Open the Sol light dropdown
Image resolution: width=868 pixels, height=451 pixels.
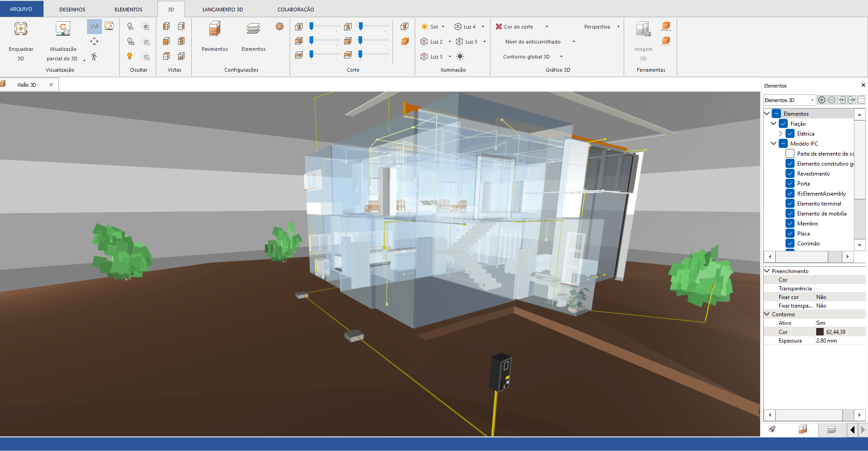443,27
